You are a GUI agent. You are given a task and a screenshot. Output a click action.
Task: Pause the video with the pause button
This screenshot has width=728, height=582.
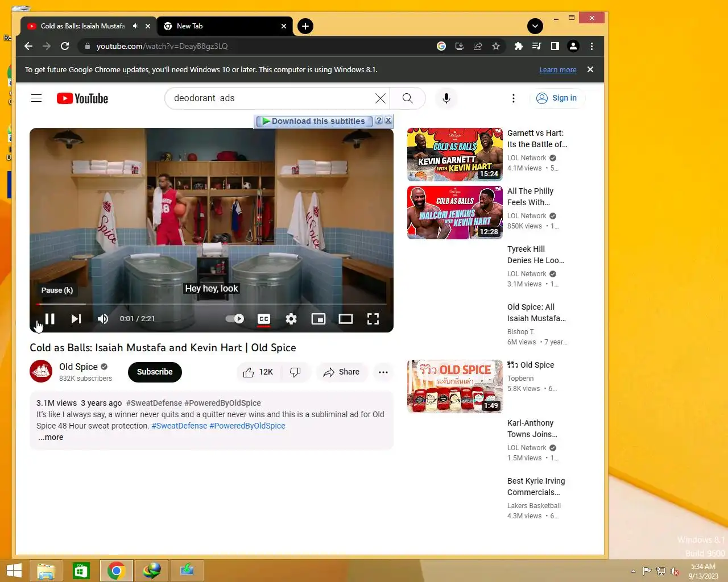(50, 319)
